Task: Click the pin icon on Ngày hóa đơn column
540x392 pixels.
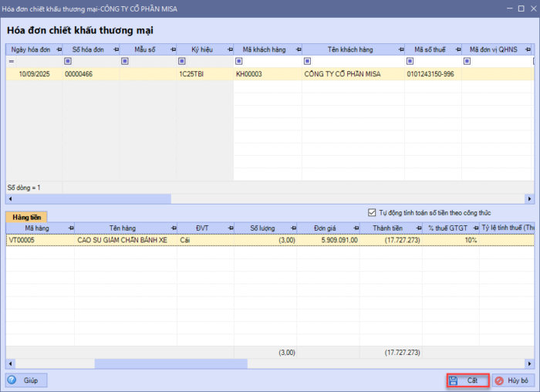Action: pos(59,49)
